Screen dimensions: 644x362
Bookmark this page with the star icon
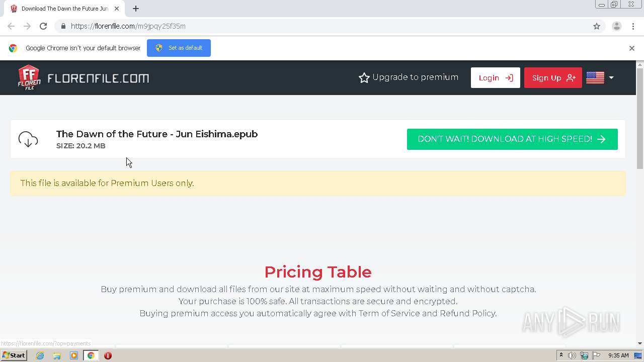point(597,26)
